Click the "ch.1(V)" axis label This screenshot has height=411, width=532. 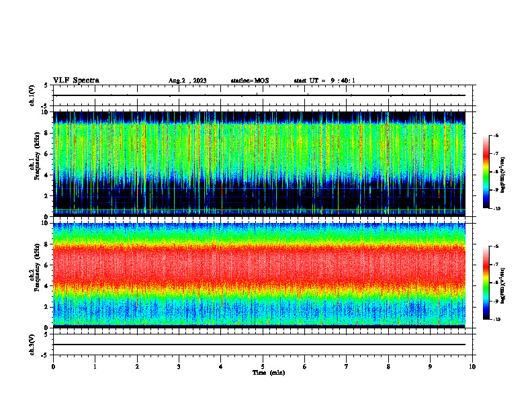32,95
